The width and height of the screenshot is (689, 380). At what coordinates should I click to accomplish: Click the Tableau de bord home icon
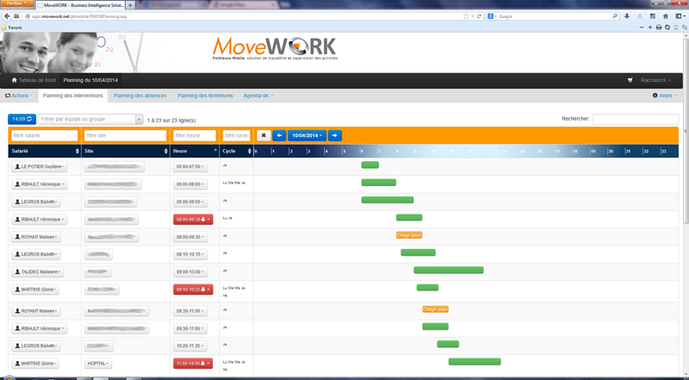point(14,80)
